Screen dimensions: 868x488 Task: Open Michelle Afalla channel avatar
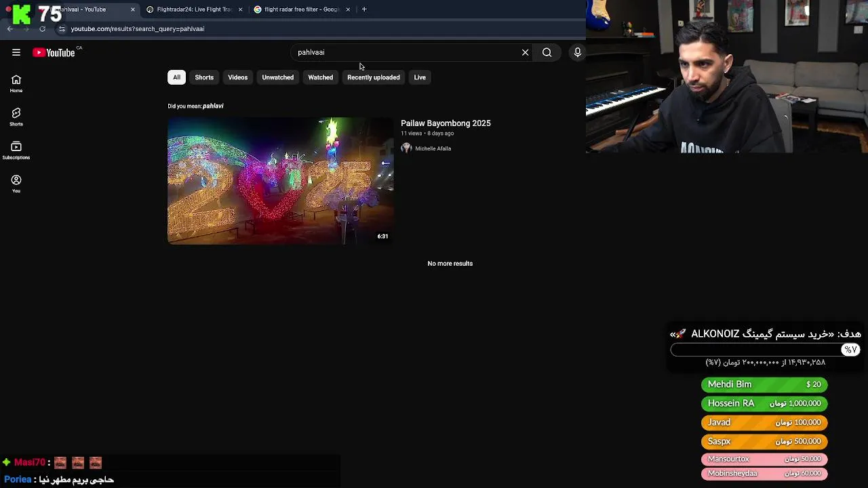point(406,148)
